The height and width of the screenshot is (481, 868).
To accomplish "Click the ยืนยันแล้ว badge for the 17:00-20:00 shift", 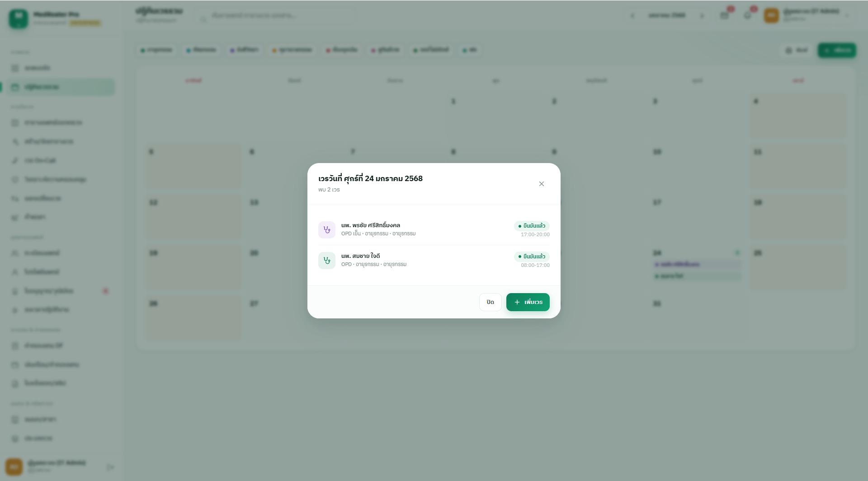I will [532, 226].
